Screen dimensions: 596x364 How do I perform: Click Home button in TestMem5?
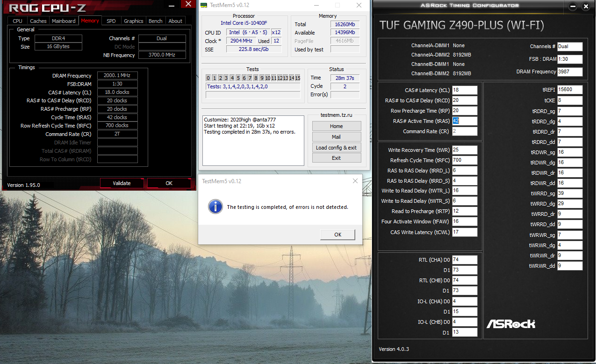point(337,126)
